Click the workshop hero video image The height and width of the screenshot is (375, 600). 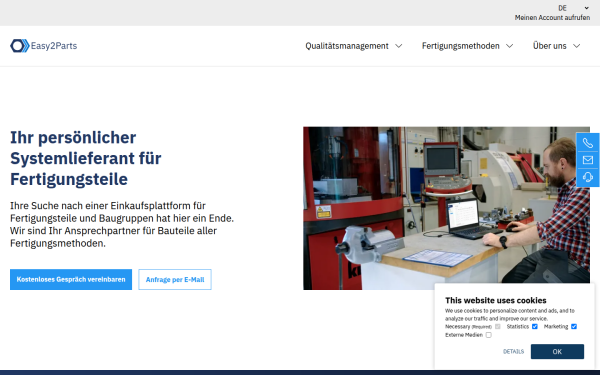pos(446,208)
